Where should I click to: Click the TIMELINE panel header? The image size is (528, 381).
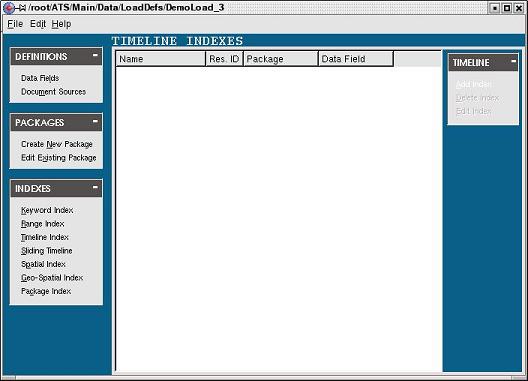tap(483, 63)
